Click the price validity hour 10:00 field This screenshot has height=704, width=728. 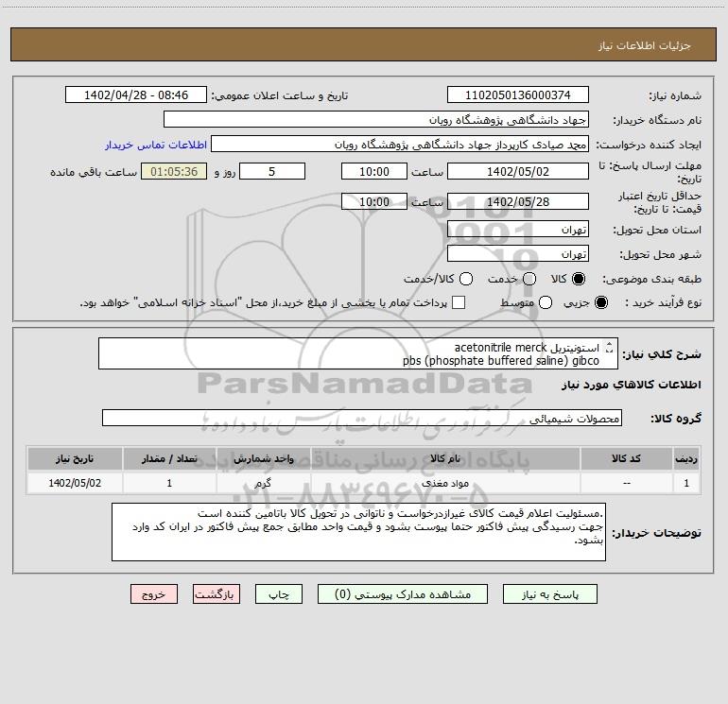pyautogui.click(x=374, y=201)
